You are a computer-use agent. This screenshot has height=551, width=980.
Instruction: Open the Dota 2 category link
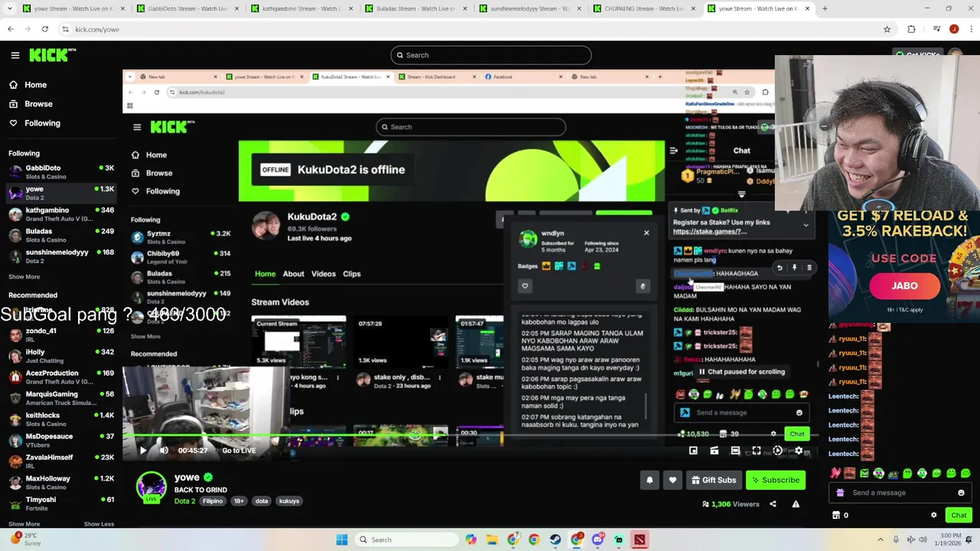pos(185,501)
